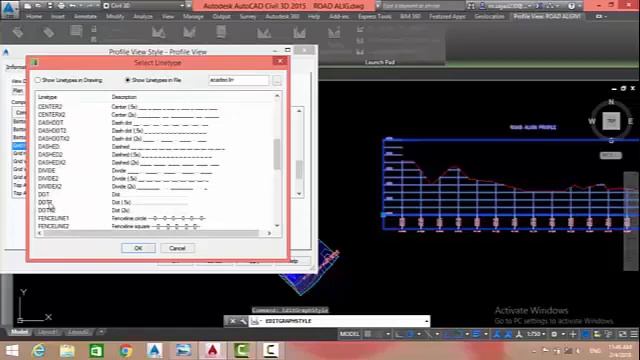Open Google Chrome from the taskbar
The image size is (640, 360).
pos(126,350)
